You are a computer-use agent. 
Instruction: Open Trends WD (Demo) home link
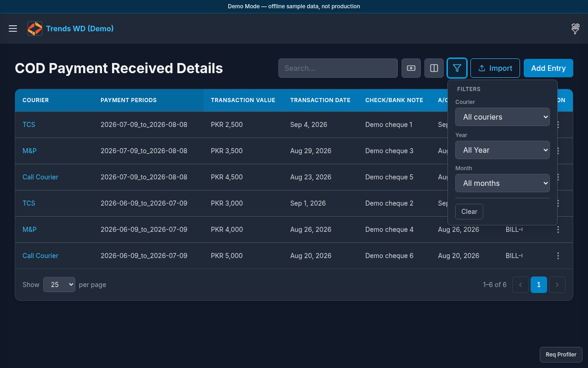[80, 29]
